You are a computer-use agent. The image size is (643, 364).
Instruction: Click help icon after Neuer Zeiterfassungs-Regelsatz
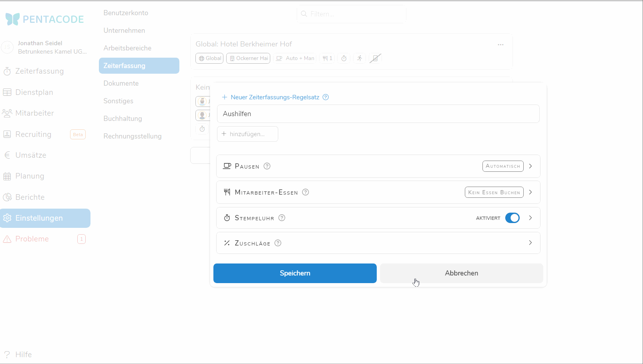[326, 97]
